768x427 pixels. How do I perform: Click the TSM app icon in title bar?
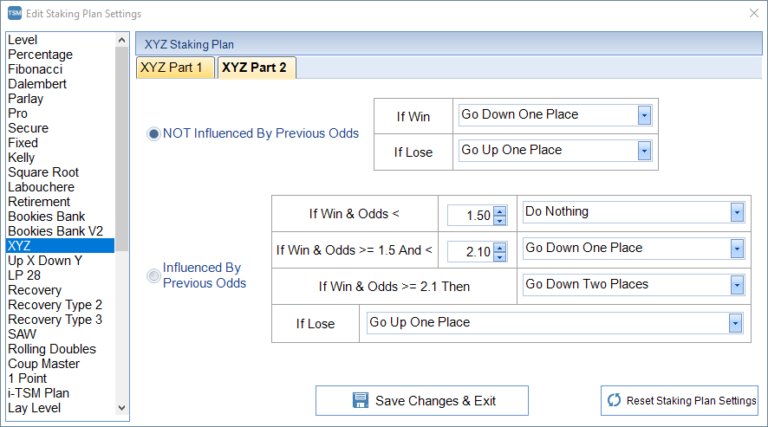pyautogui.click(x=13, y=13)
